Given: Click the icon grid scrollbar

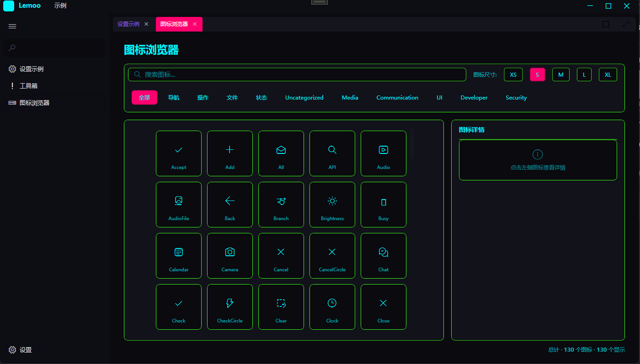Looking at the screenshot, I should click(x=412, y=144).
